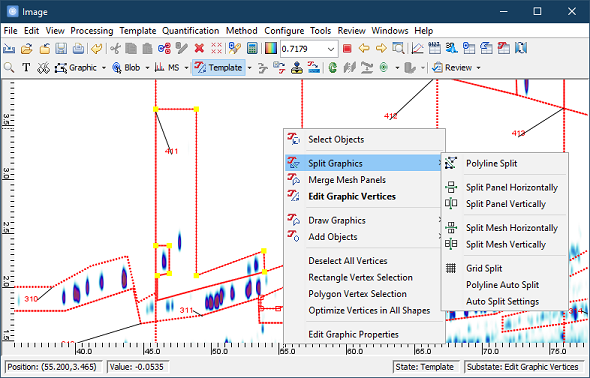Click the line chart icon in the toolbar

coord(417,49)
